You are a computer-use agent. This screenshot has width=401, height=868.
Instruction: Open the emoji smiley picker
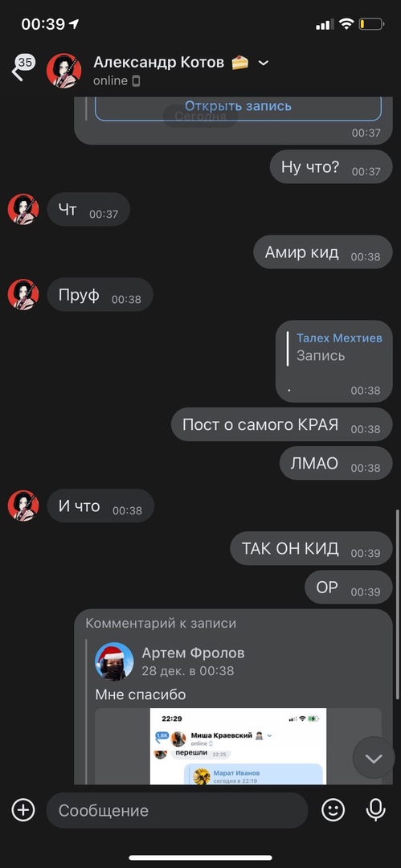click(x=333, y=810)
